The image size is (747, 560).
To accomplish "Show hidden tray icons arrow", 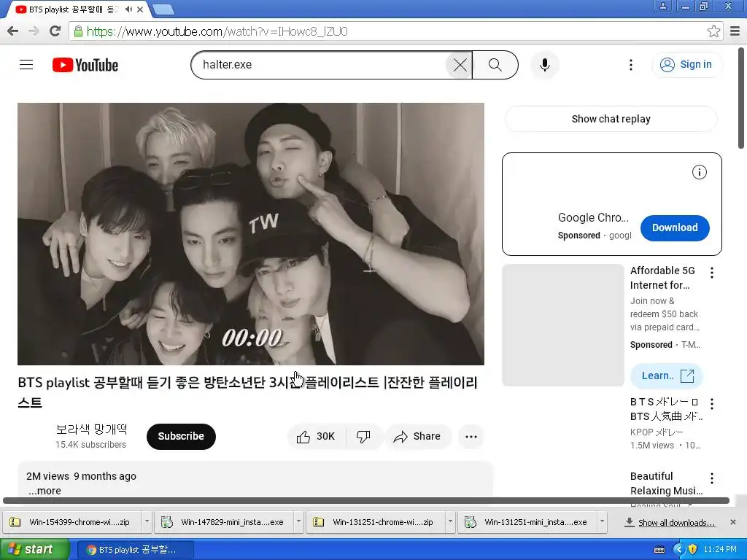I will [x=679, y=550].
